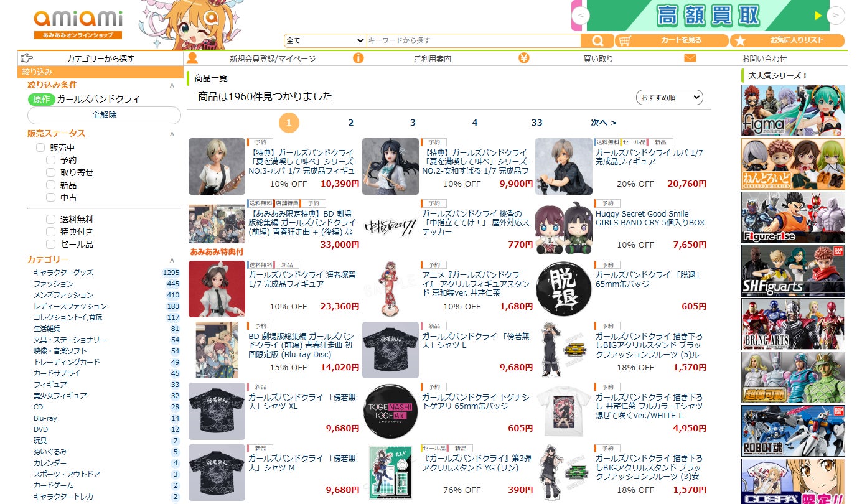Click the banner next arrow
Image resolution: width=862 pixels, height=504 pixels.
[836, 15]
